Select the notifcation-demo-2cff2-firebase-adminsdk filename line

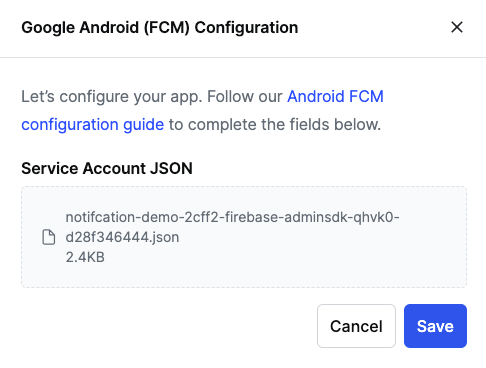pos(232,217)
